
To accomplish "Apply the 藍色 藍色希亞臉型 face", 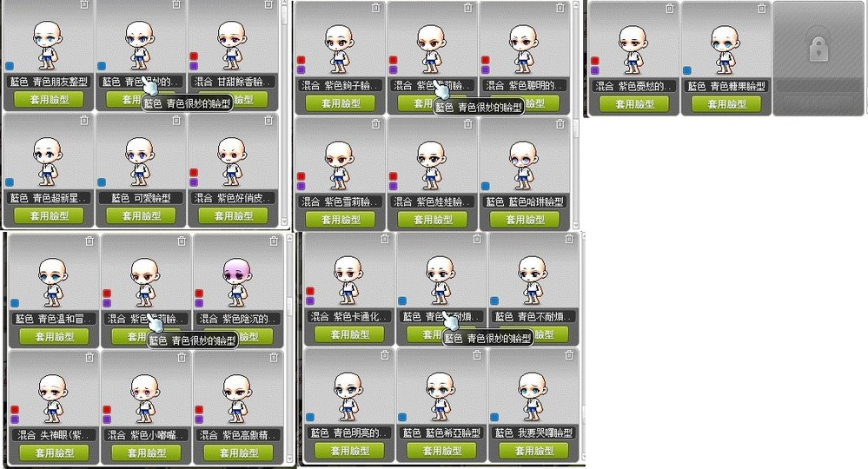I will coord(441,451).
